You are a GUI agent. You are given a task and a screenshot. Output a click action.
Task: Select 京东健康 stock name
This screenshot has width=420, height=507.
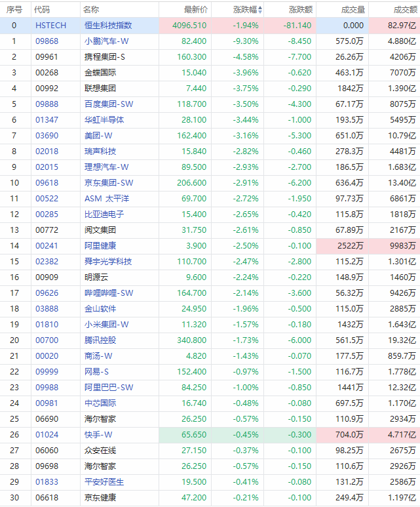(x=100, y=498)
